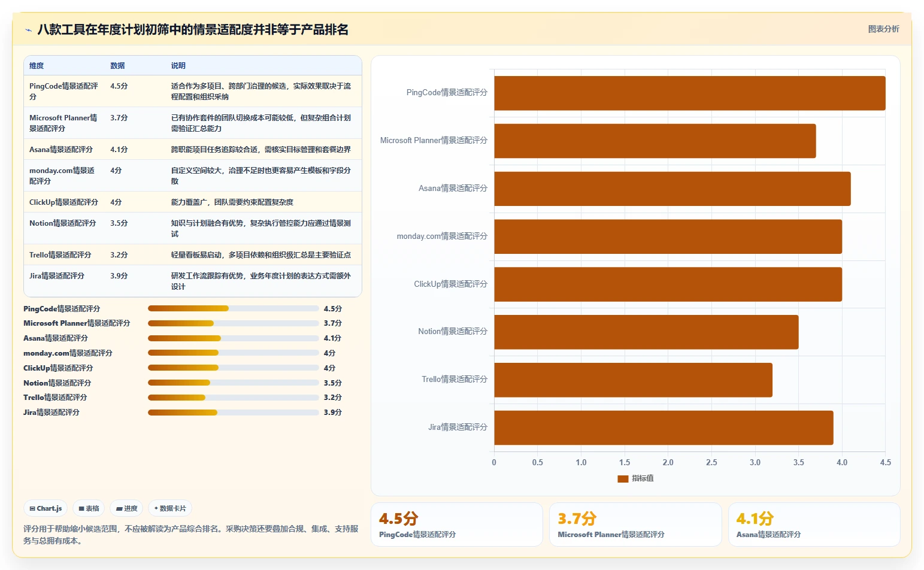Open the 3.7分 Microsoft Planner data card
Image resolution: width=924 pixels, height=570 pixels.
click(635, 524)
